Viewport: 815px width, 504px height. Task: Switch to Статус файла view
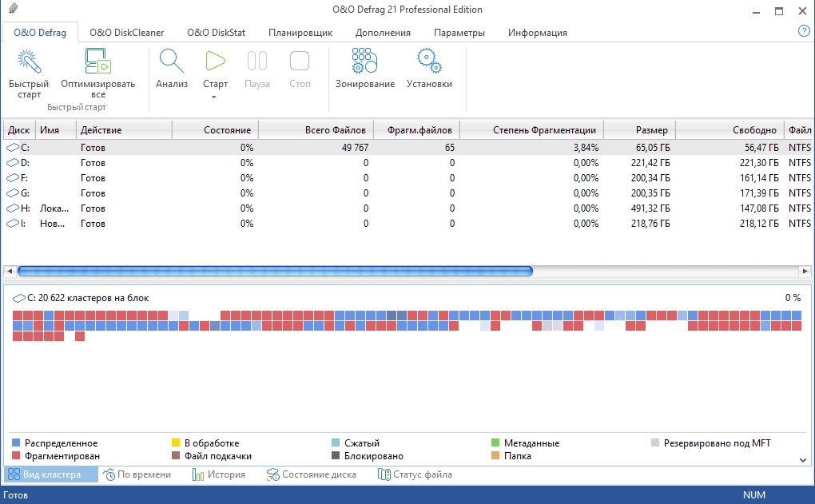click(415, 474)
